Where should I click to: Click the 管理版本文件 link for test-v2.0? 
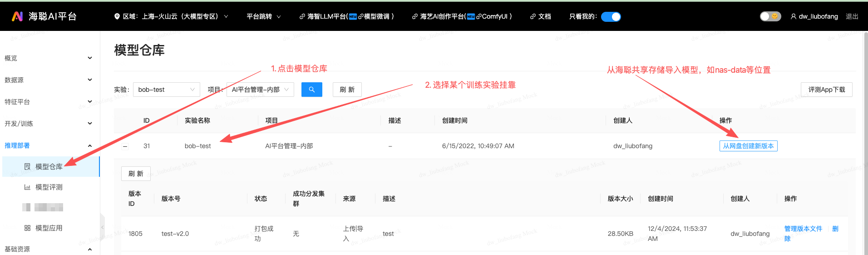[x=803, y=229]
